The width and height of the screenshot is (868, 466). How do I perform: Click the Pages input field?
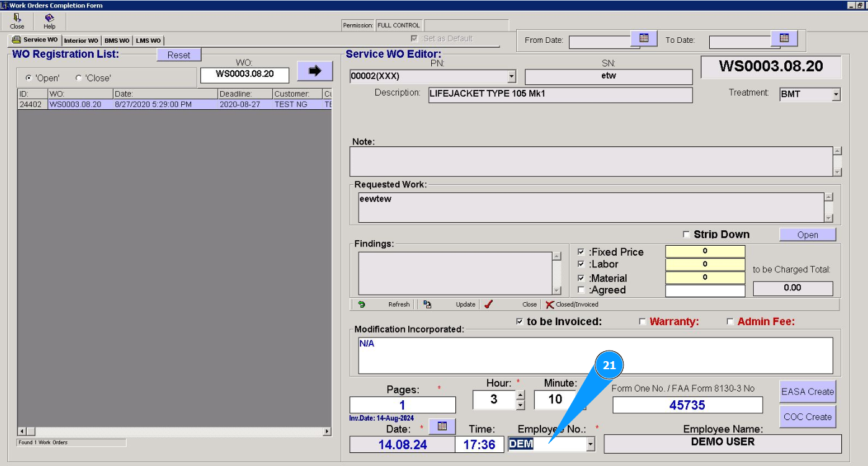click(x=403, y=406)
